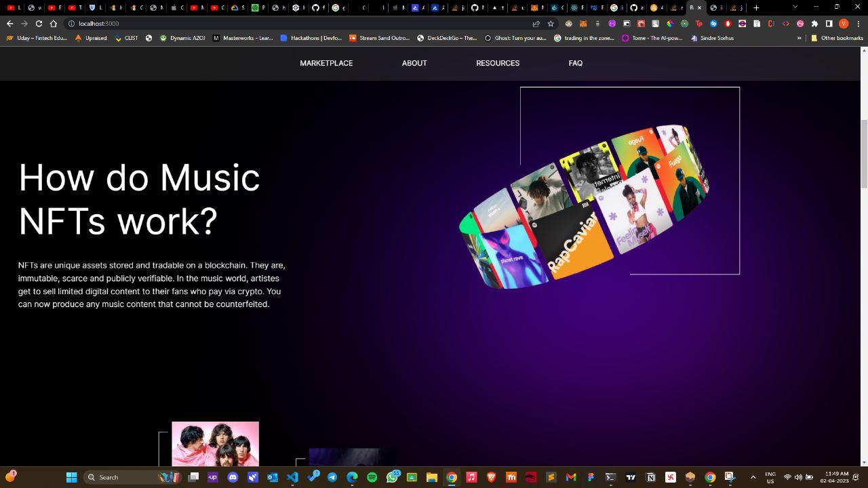Open the tab search chevron

(x=795, y=7)
